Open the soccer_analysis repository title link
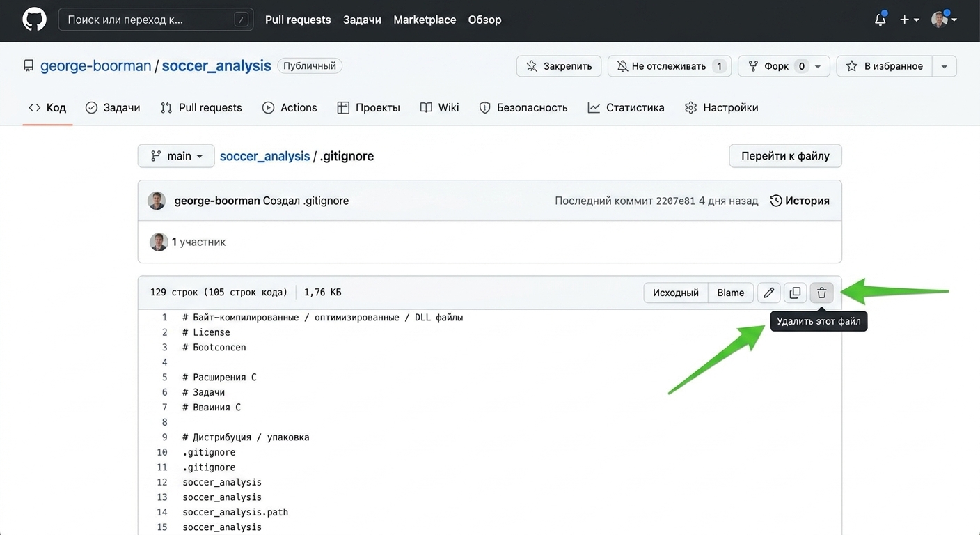This screenshot has width=980, height=535. click(216, 66)
